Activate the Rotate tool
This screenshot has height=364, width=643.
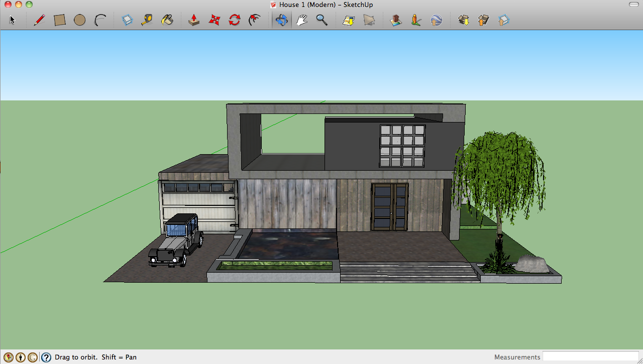(x=234, y=20)
